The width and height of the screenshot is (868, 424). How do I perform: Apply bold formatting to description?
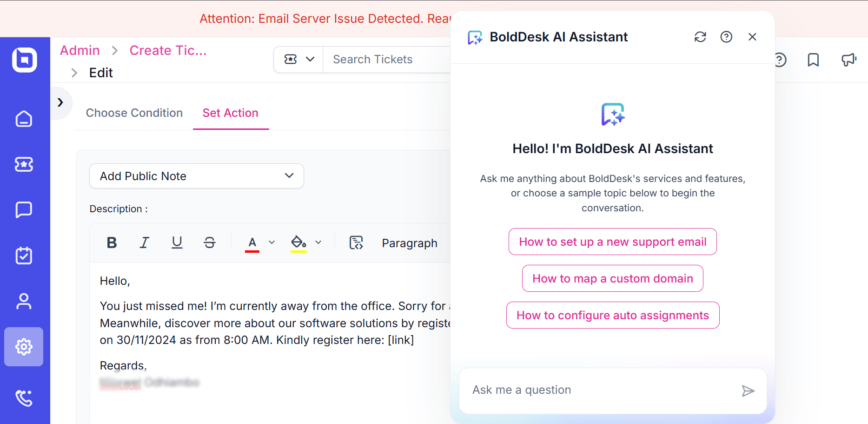112,242
